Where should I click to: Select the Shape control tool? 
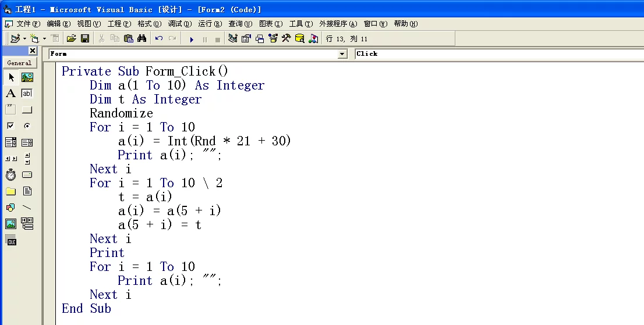click(11, 208)
